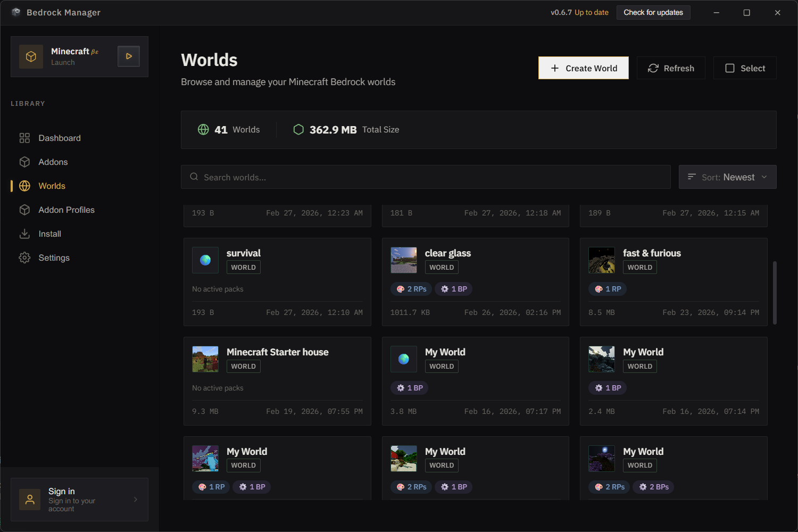Click the fast & furious world thumbnail
Viewport: 798px width, 532px height.
[x=602, y=260]
